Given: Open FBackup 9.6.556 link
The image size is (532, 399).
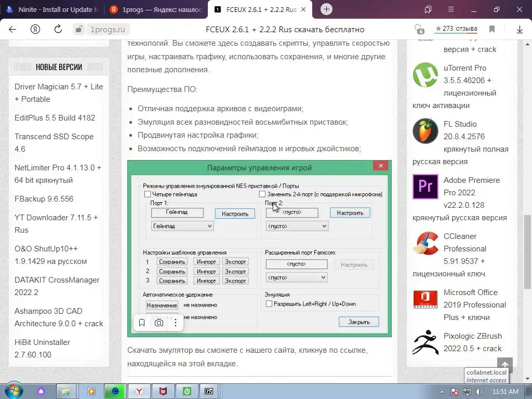Looking at the screenshot, I should (44, 199).
